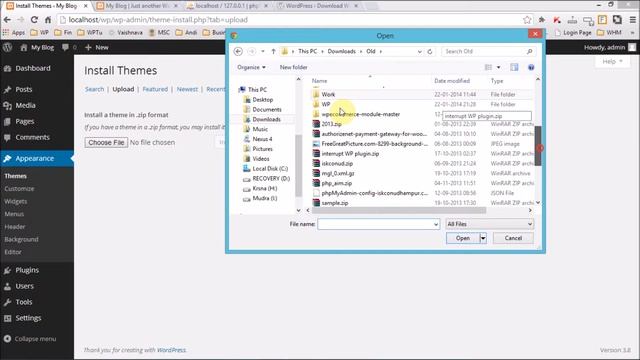Open the All Files type dropdown
The width and height of the screenshot is (640, 360).
pos(489,224)
